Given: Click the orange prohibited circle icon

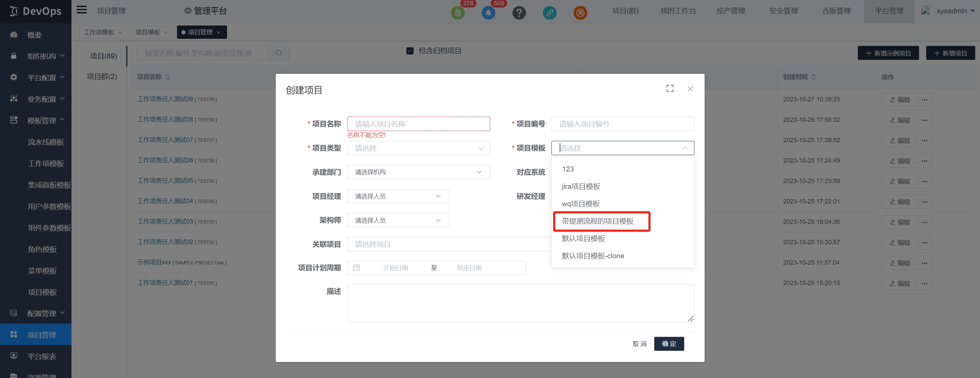Looking at the screenshot, I should click(580, 13).
